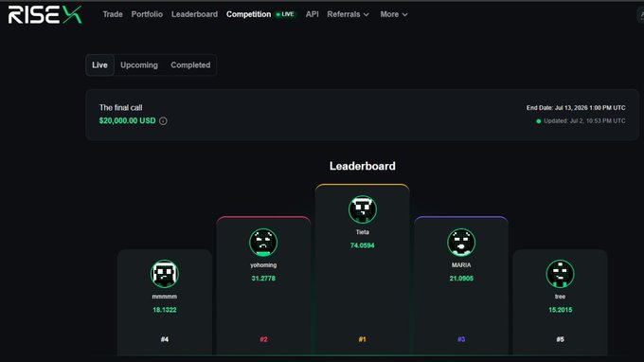Click score 31.2778

coord(263,279)
